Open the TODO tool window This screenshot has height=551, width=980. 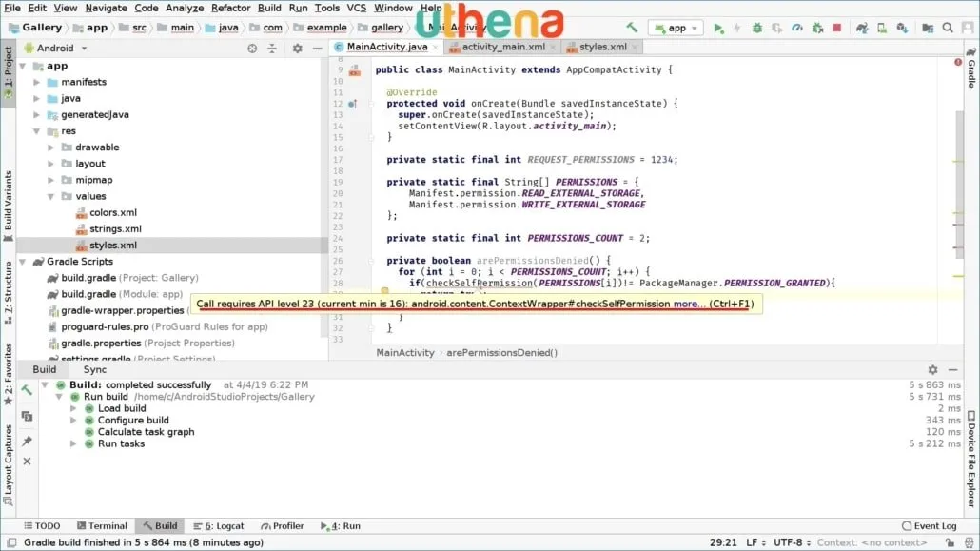(42, 526)
